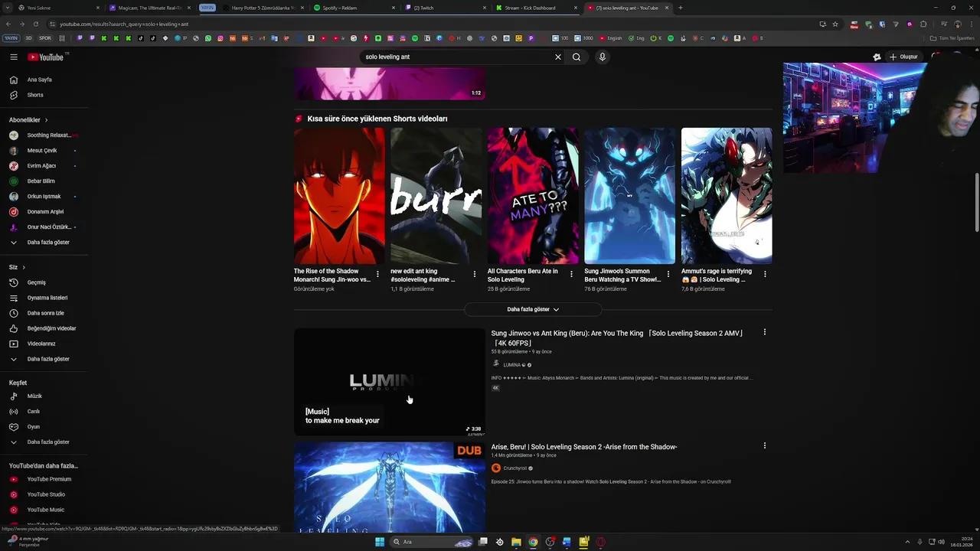Click the YouTube search input field
980x551 pixels.
456,57
